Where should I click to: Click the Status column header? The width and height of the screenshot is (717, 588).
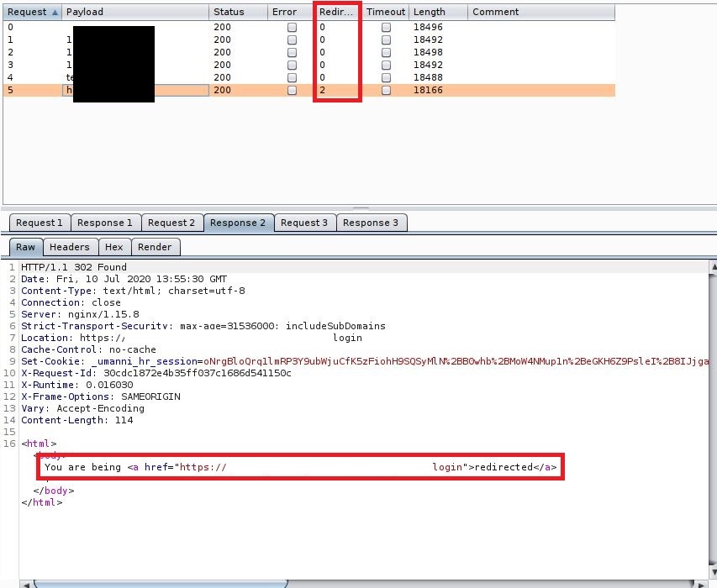pyautogui.click(x=238, y=12)
